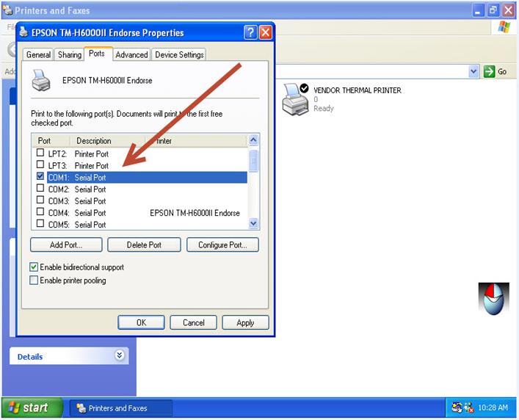Click the 10:28 AM clock

493,408
